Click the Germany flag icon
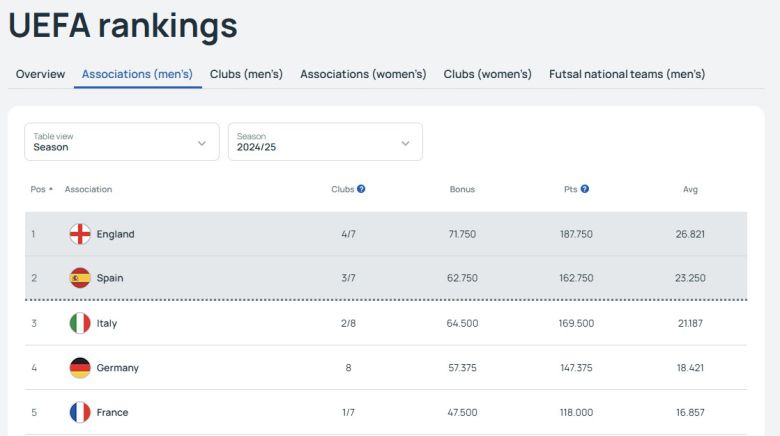Image resolution: width=780 pixels, height=436 pixels. (x=80, y=368)
